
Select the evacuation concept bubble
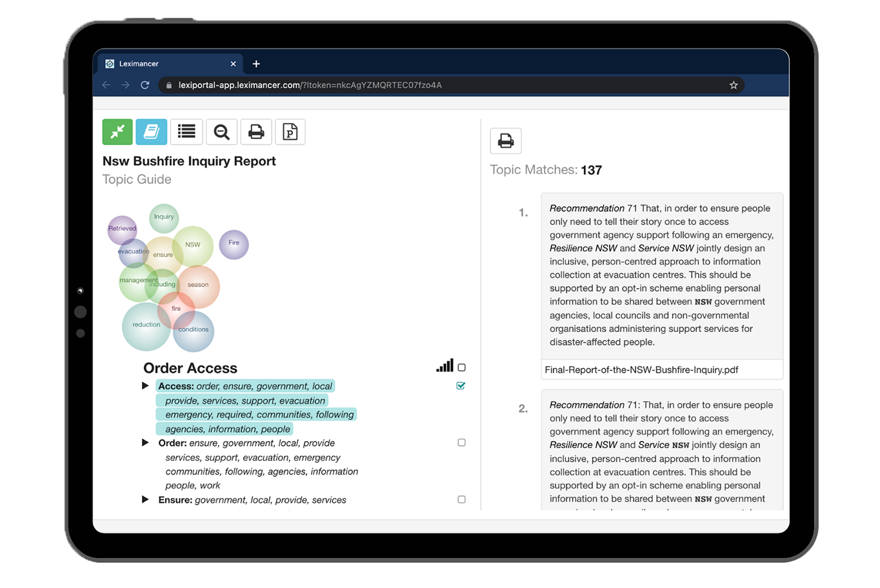[x=134, y=252]
